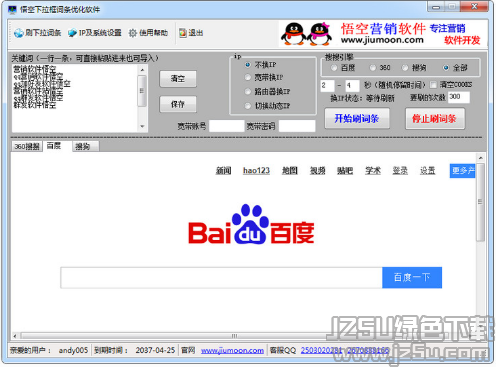Select the 路由器换IP radio option
496x367 pixels.
[x=248, y=91]
